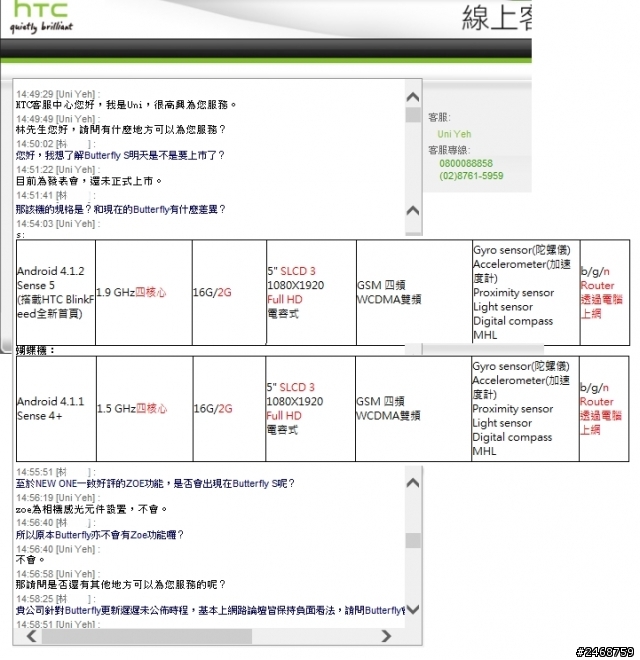Click 'Gyro sensor' cell in the Android 4.1.2 row
640x660 pixels.
tap(526, 293)
